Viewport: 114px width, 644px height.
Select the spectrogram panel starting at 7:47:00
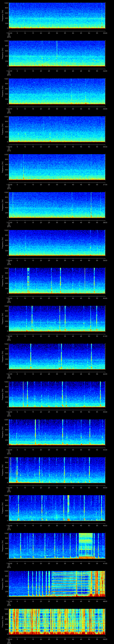(57, 584)
